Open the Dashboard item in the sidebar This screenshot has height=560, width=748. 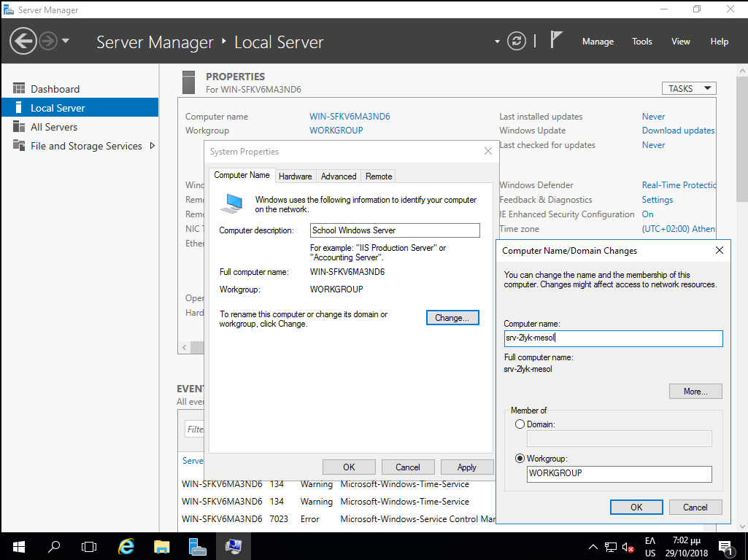[55, 89]
